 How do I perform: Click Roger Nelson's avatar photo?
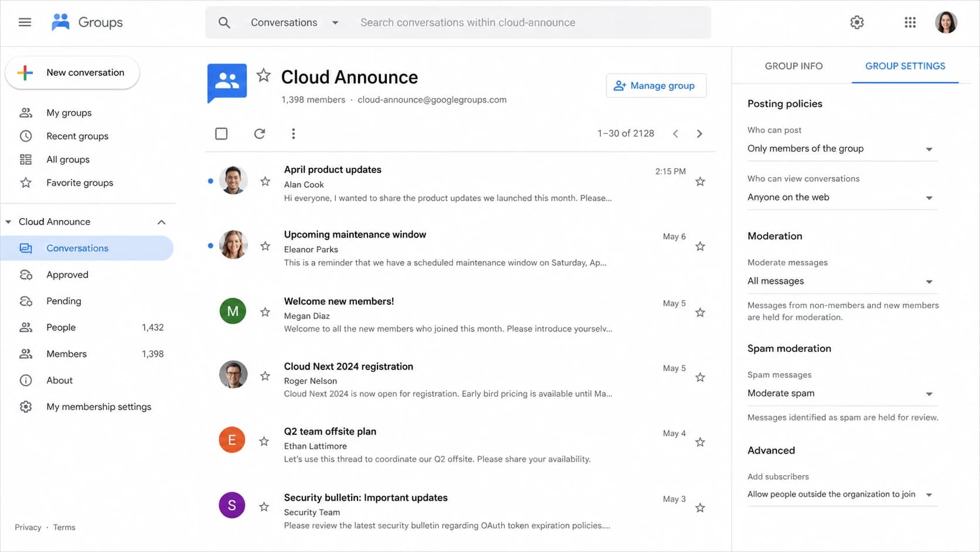coord(233,374)
